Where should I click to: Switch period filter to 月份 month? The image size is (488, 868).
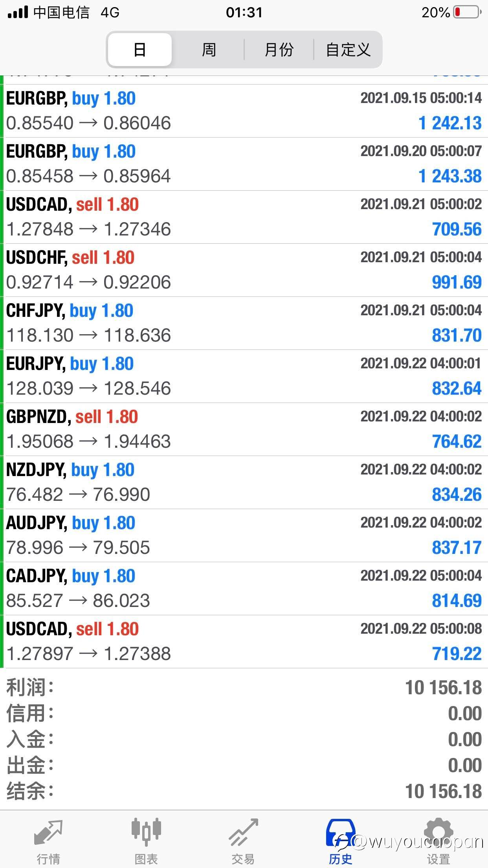279,50
